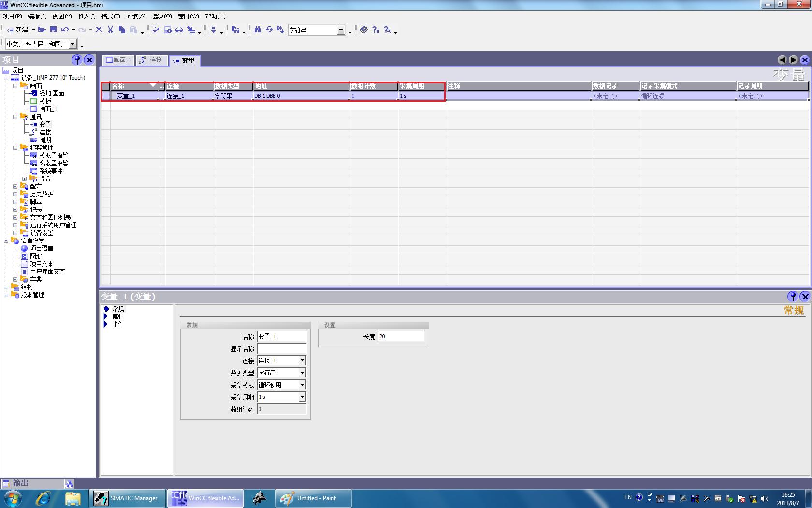Click the transfer download arrow icon

click(x=213, y=30)
